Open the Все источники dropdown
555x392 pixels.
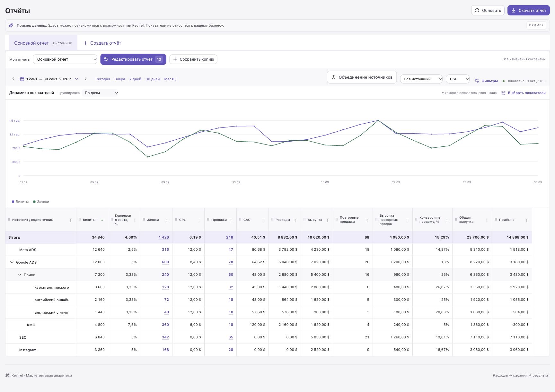(x=421, y=79)
